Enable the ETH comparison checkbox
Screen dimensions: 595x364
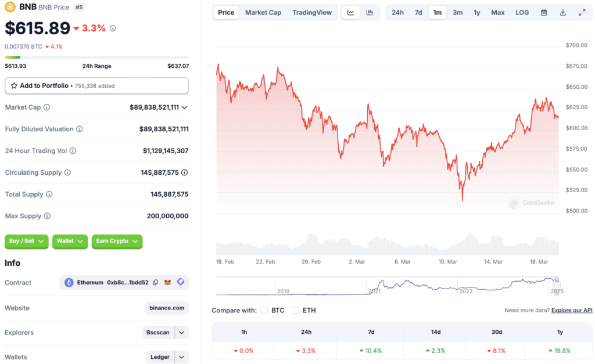tap(295, 310)
